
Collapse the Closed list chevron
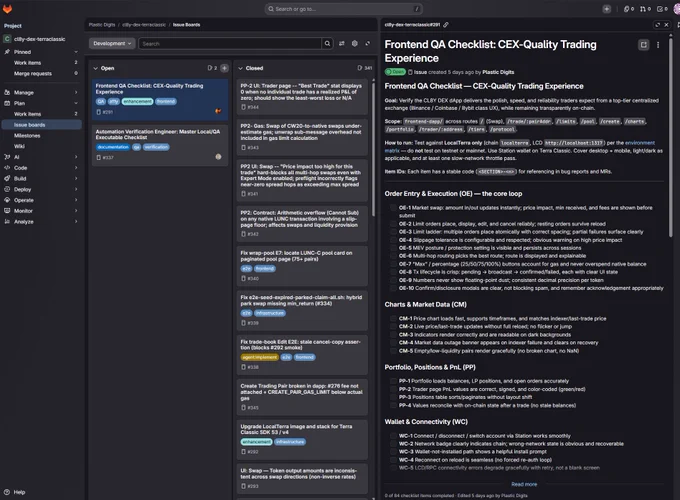[240, 68]
